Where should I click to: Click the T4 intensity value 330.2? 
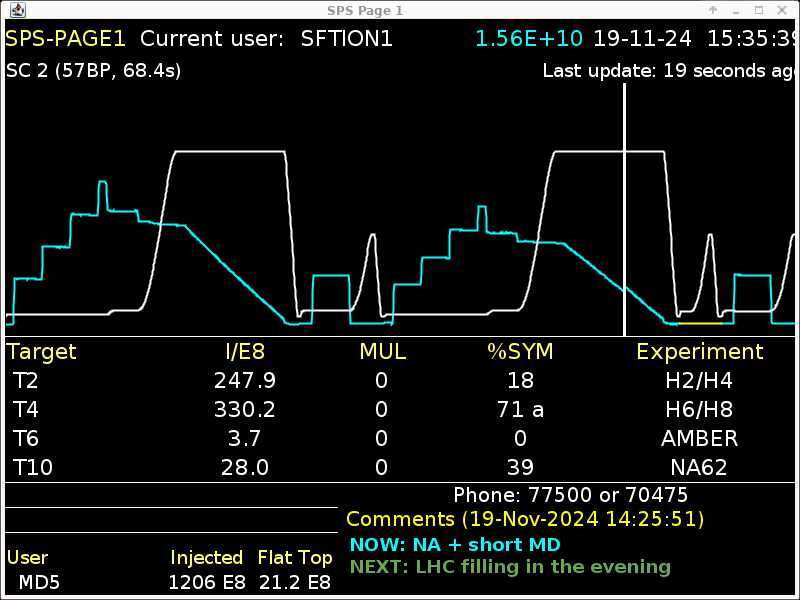point(244,410)
